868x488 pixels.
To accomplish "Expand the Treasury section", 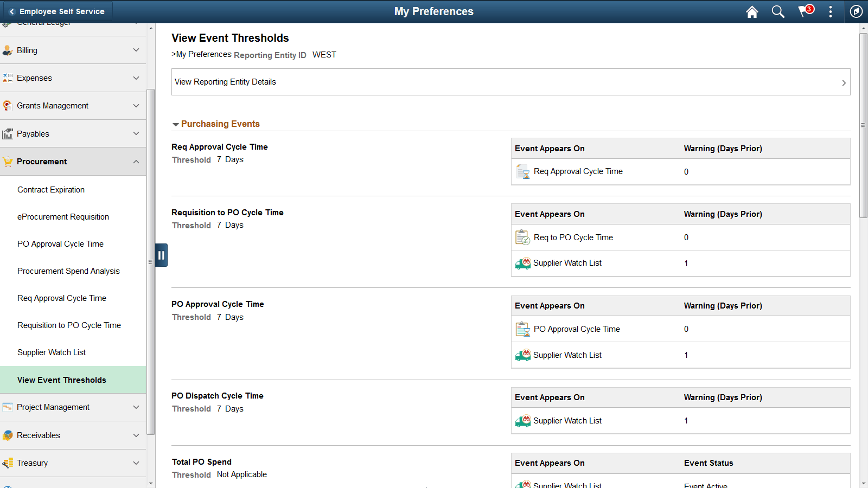I will point(136,463).
